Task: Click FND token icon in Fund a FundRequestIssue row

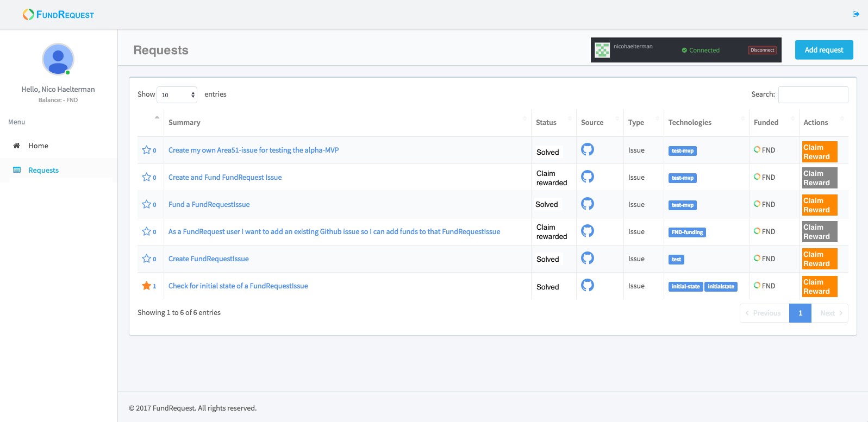Action: tap(757, 204)
